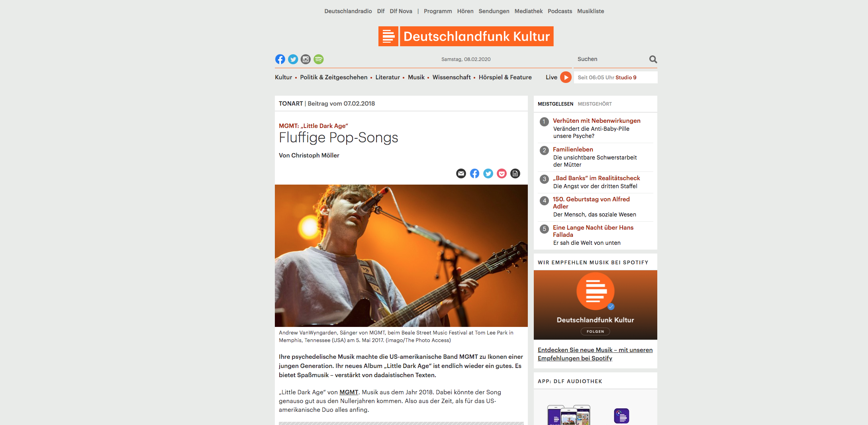Click the search magnifier icon
Viewport: 868px width, 425px height.
(x=653, y=59)
